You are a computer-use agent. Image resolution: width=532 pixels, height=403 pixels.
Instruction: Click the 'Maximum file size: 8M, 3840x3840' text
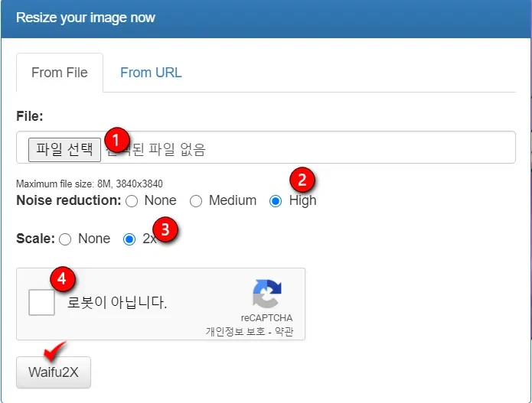pos(90,184)
